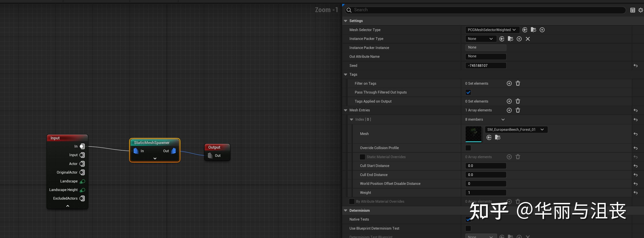Screen dimensions: 644x238
Task: Click the mesh thumbnail preview image
Action: pyautogui.click(x=473, y=134)
